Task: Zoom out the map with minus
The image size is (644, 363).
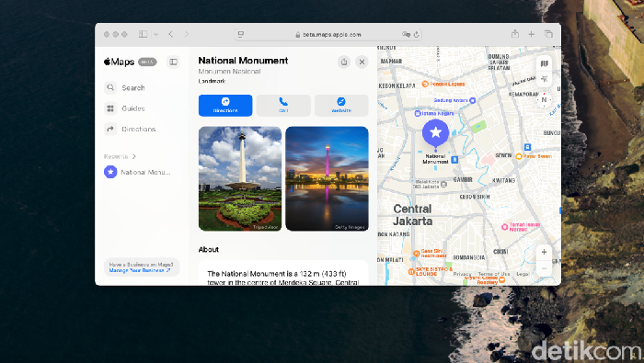Action: click(x=545, y=268)
